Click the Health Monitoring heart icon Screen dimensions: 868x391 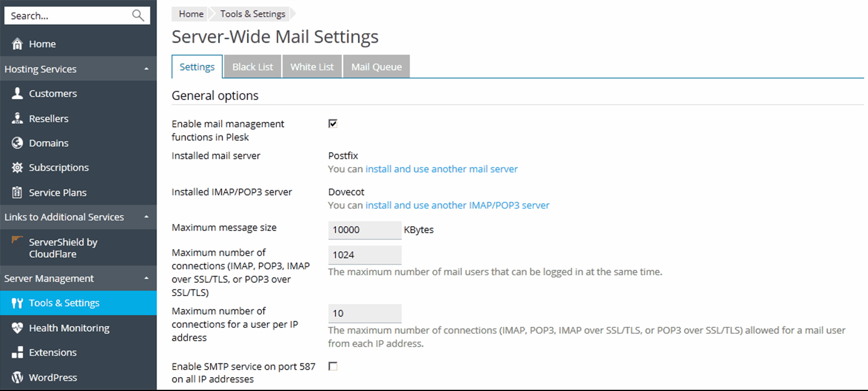pos(17,328)
